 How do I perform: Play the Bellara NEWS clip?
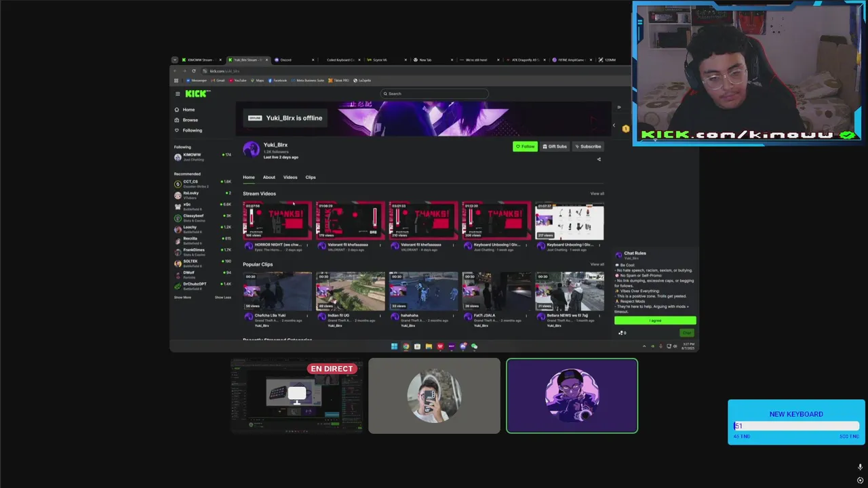tap(570, 291)
